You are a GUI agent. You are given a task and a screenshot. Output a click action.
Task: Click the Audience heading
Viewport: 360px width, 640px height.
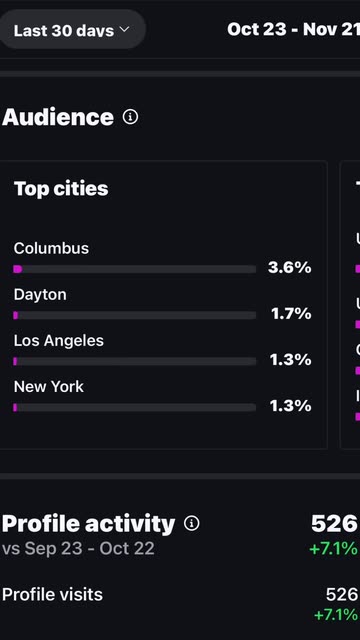coord(58,118)
